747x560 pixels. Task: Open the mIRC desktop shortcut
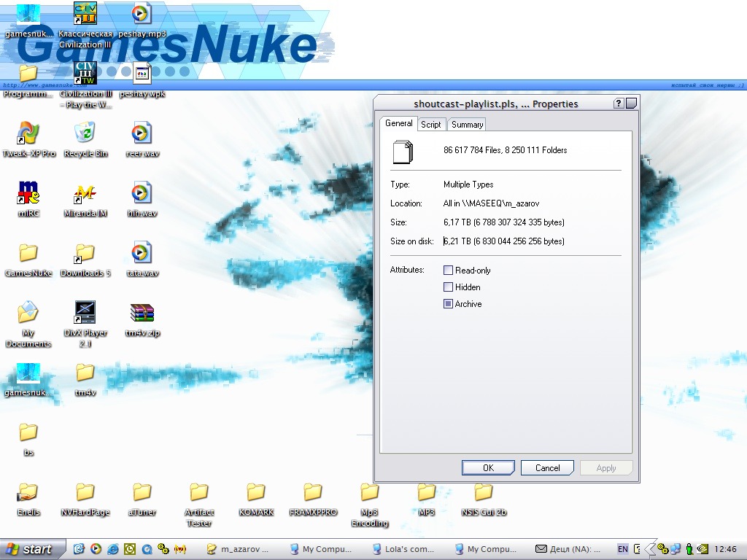(28, 194)
